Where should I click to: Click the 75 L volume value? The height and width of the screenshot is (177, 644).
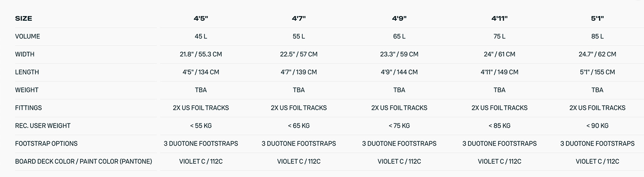499,36
